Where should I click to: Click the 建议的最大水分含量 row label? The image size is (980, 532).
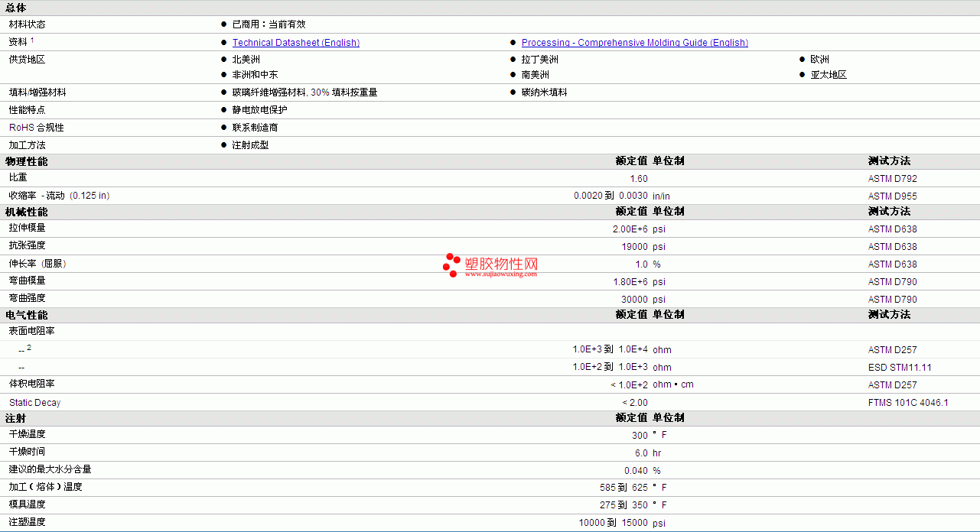(50, 469)
